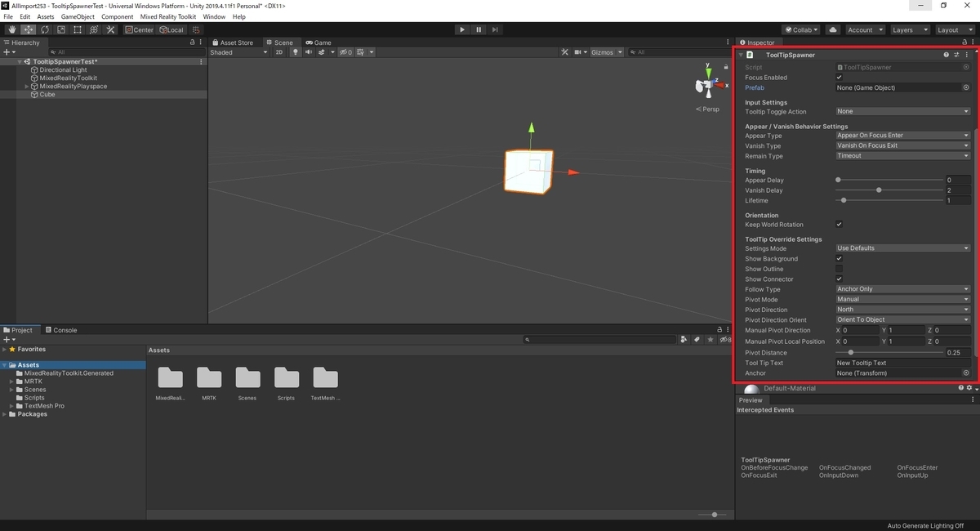Open the Mixed Reality Toolkit menu
980x531 pixels.
(167, 16)
